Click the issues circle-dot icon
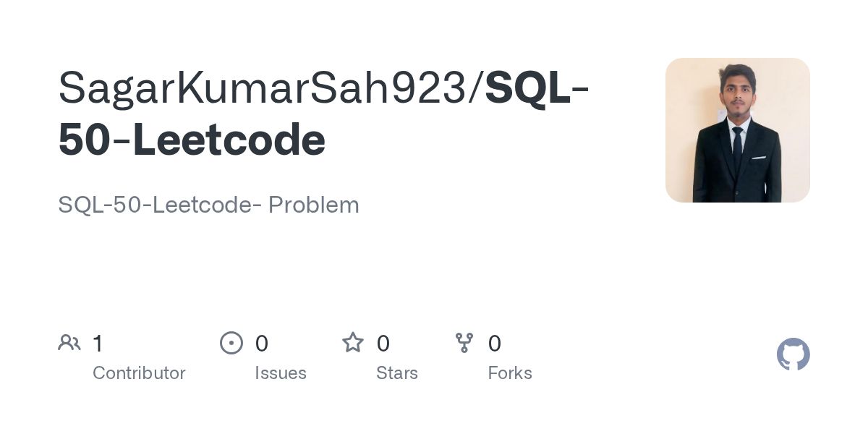Screen dimensions: 868x434 click(x=231, y=343)
